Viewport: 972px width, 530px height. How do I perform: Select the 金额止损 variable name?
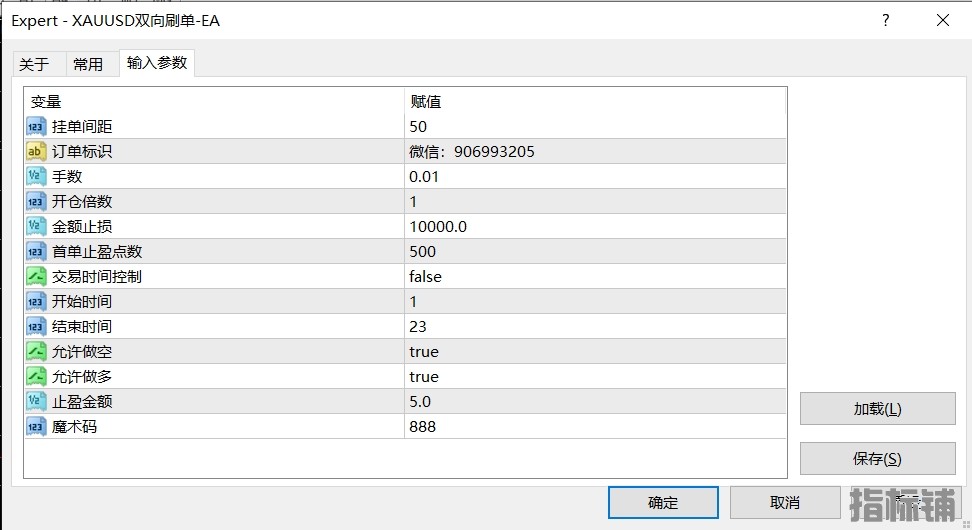tap(82, 226)
